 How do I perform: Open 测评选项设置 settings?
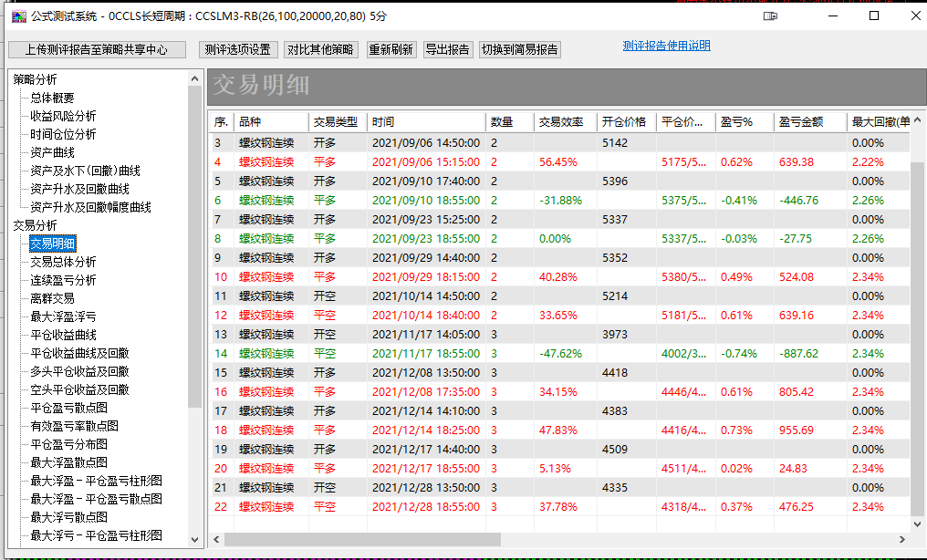coord(238,49)
